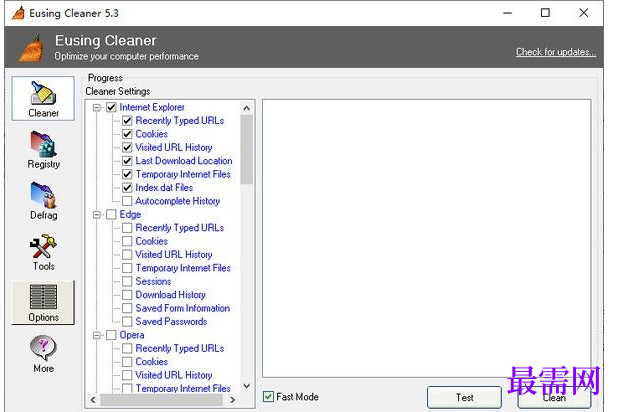Check Recently Typed URLs under Opera

pos(127,349)
